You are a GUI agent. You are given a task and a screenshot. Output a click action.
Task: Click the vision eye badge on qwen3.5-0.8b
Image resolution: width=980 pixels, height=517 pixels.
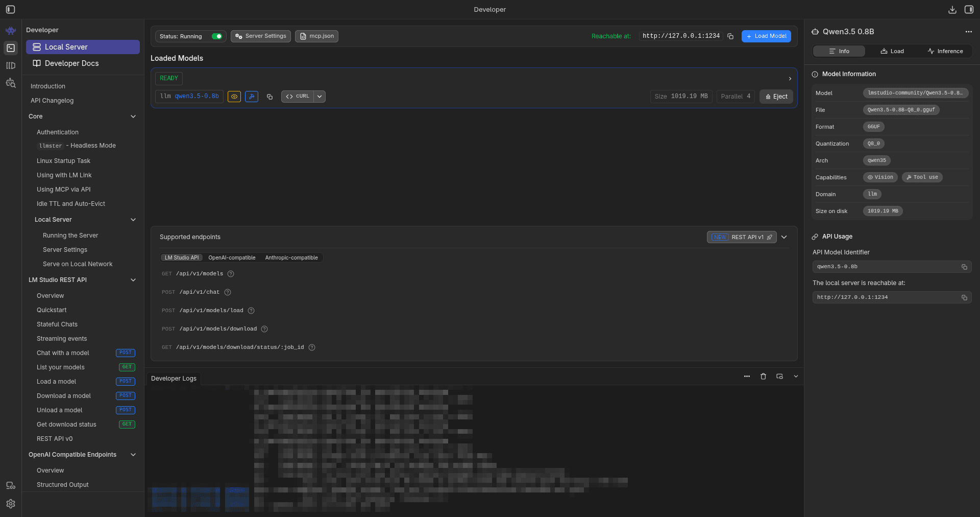pos(234,97)
